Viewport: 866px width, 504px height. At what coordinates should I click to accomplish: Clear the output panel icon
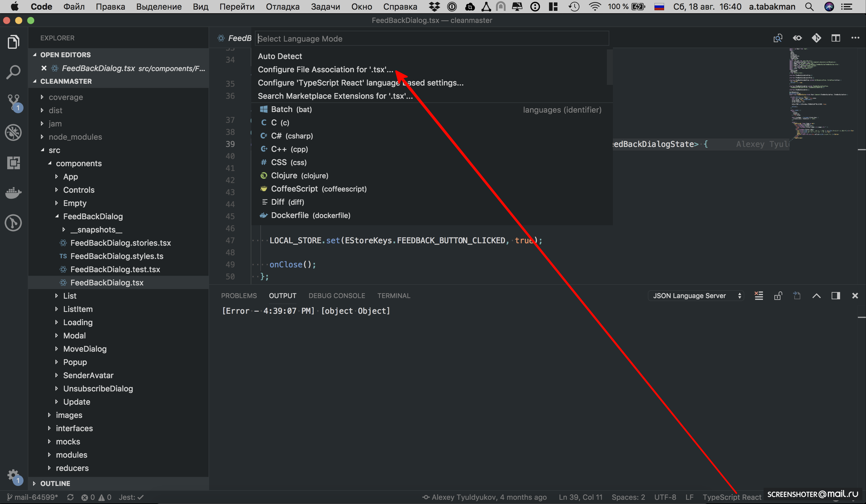758,296
